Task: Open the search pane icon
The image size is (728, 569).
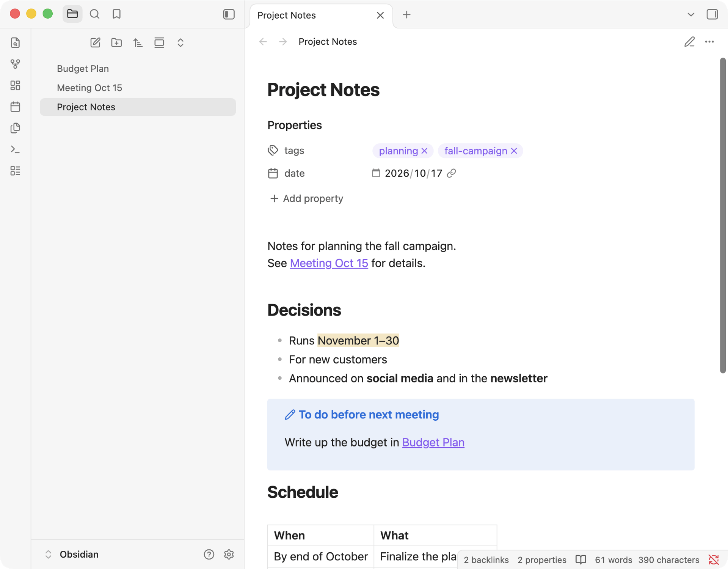Action: [x=94, y=14]
